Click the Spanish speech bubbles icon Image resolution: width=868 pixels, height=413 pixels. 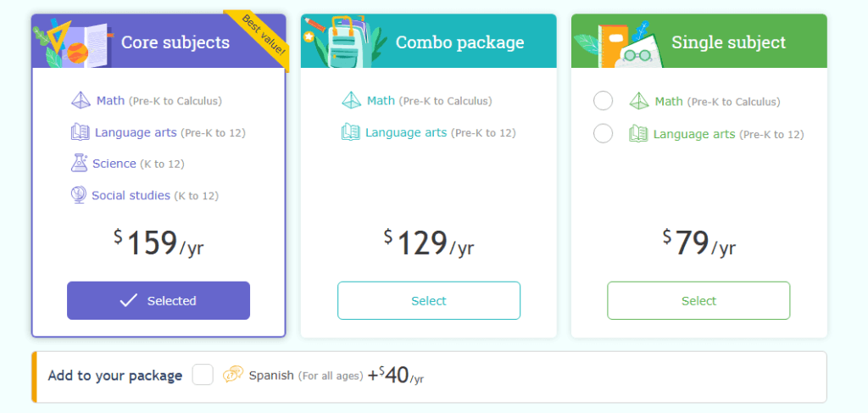pos(233,375)
